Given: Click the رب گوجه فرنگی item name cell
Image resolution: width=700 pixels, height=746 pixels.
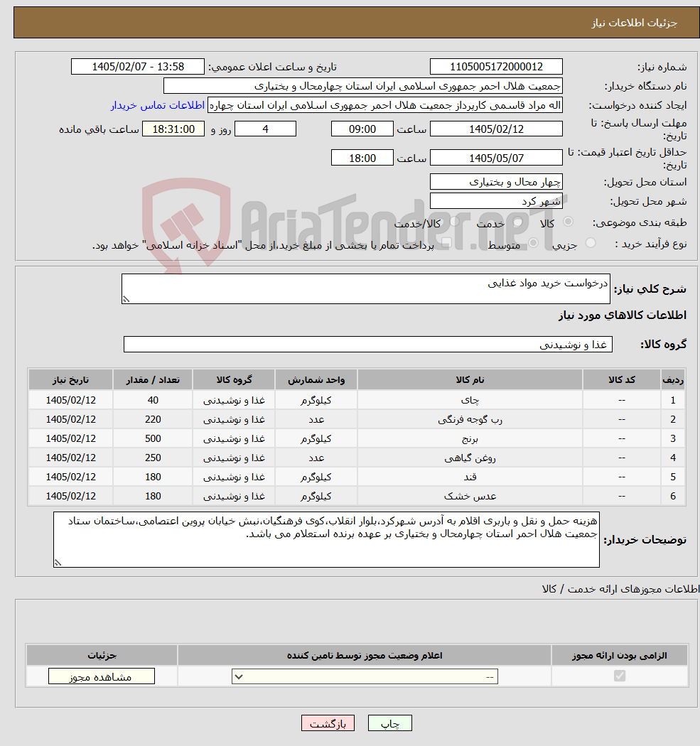Looking at the screenshot, I should (470, 419).
